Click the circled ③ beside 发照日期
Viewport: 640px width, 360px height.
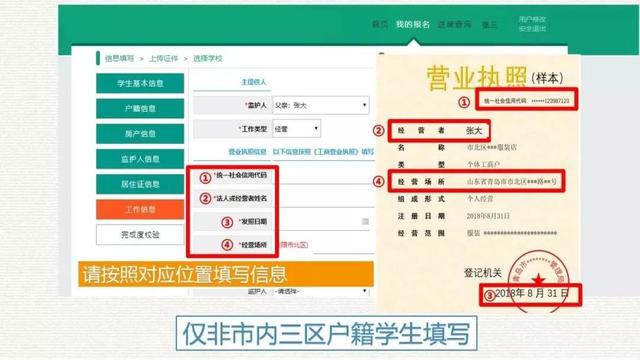227,222
